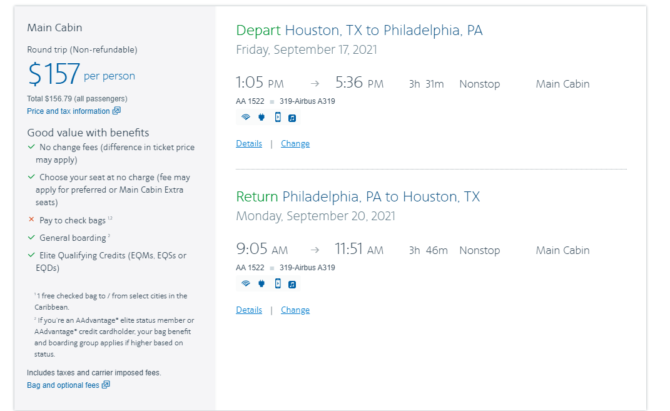
Task: Change the Friday, September 17 departing flight
Action: click(295, 144)
